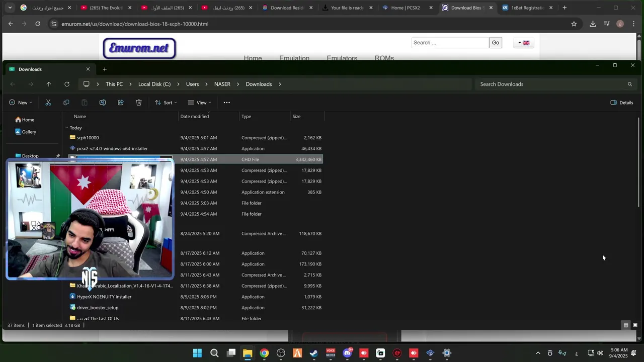
Task: Open the See more three-dots menu
Action: click(227, 103)
